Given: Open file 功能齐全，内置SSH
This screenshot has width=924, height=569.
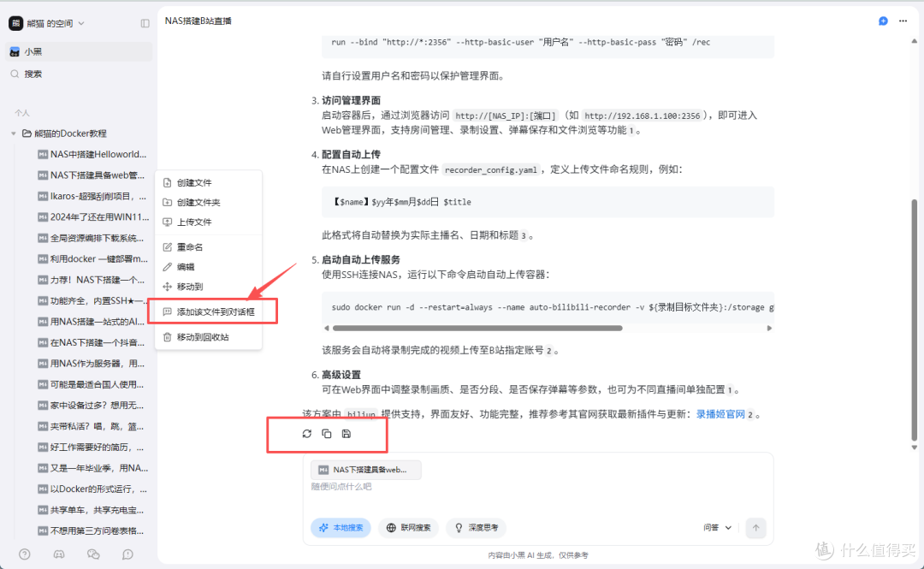Looking at the screenshot, I should tap(92, 300).
